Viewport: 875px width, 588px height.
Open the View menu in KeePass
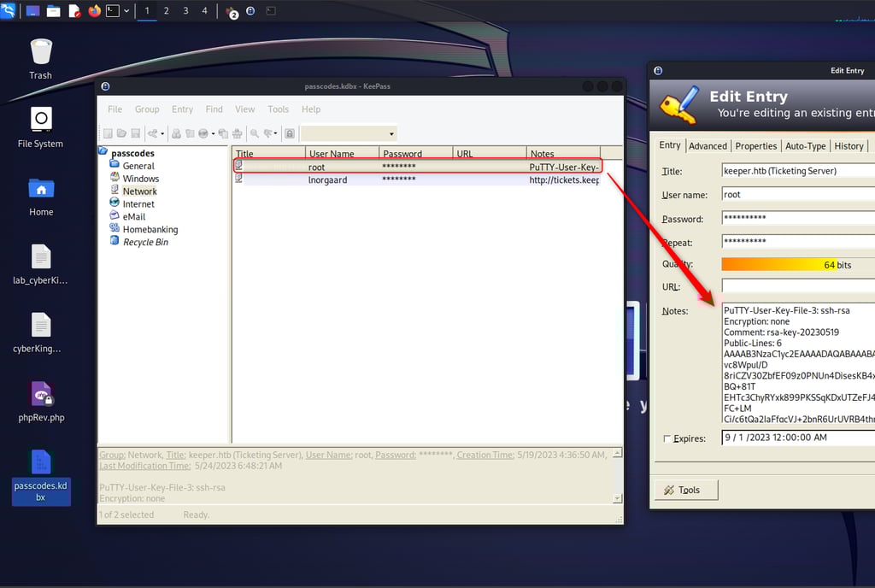pyautogui.click(x=245, y=109)
